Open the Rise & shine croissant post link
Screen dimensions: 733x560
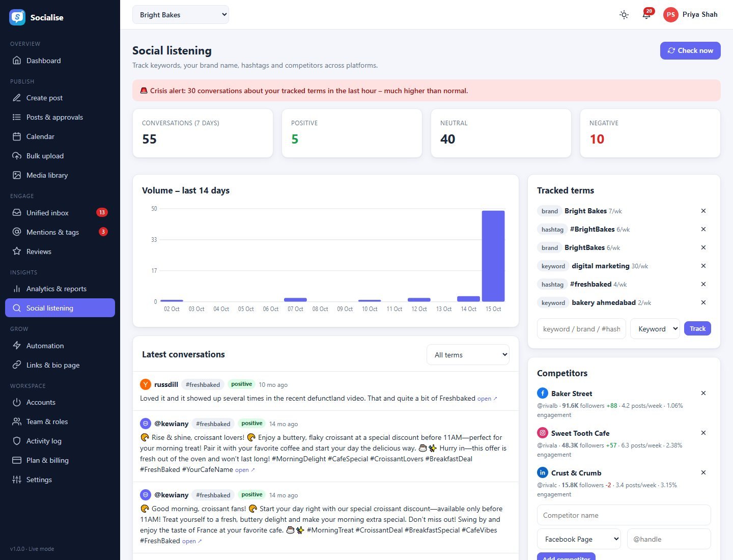click(245, 470)
